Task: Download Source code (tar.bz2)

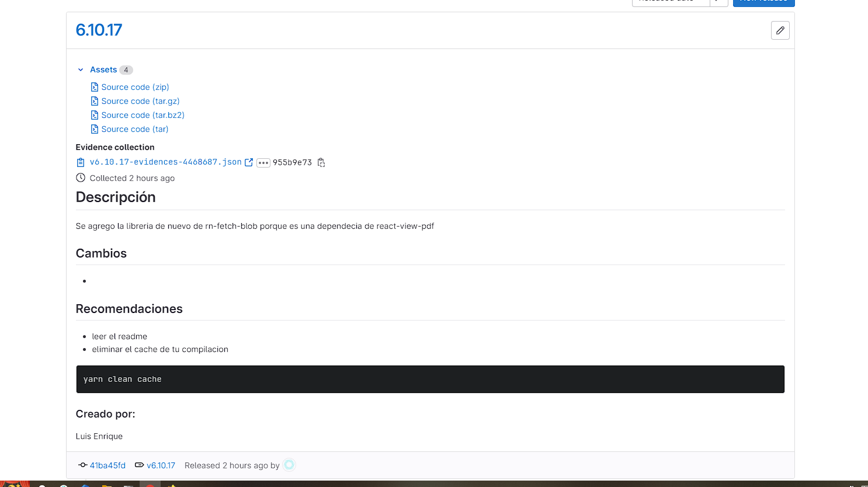Action: point(143,115)
